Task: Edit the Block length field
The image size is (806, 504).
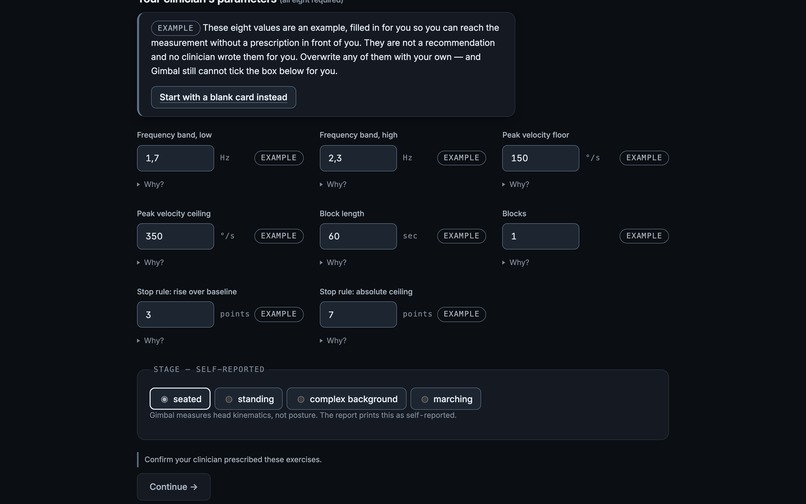Action: 358,236
